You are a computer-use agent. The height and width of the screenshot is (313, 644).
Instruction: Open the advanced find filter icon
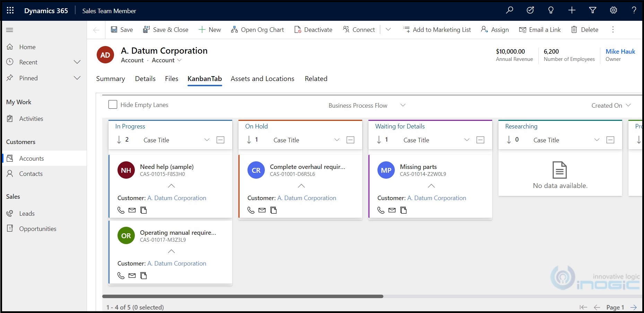pos(593,10)
